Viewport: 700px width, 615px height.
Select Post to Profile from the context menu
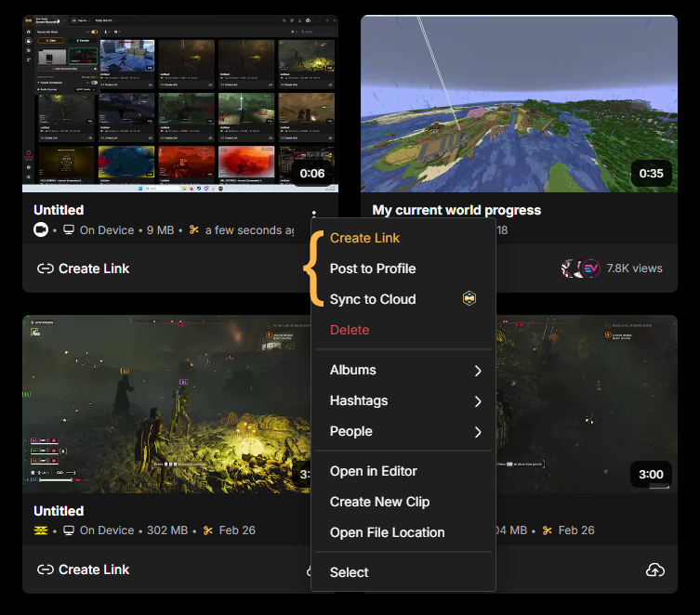point(403,268)
